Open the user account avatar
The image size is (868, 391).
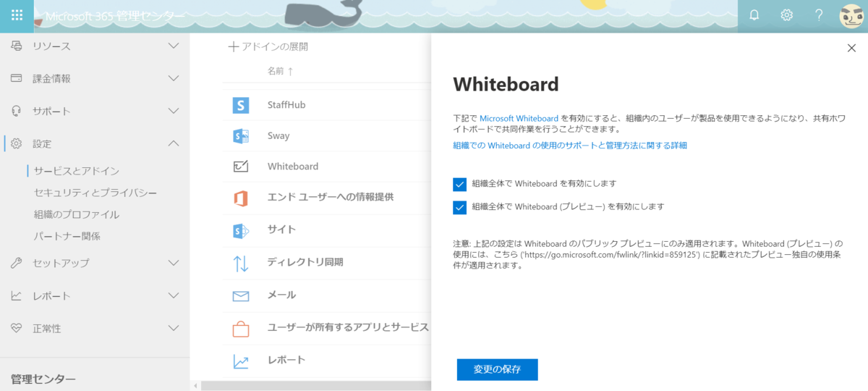[x=851, y=16]
